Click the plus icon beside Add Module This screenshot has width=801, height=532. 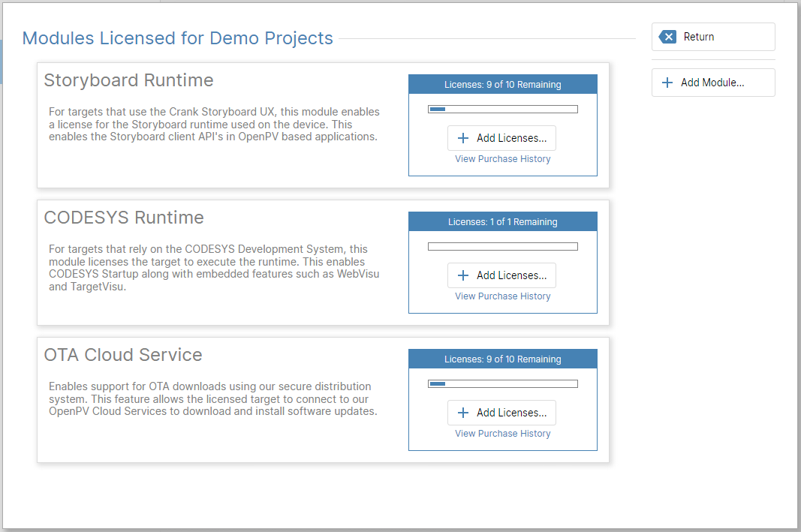[667, 83]
